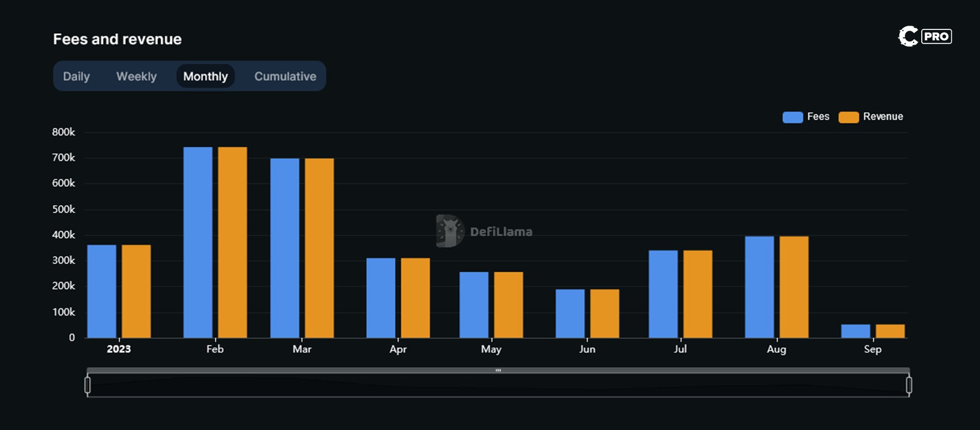Image resolution: width=980 pixels, height=430 pixels.
Task: Click the PRO logo icon
Action: [x=924, y=36]
